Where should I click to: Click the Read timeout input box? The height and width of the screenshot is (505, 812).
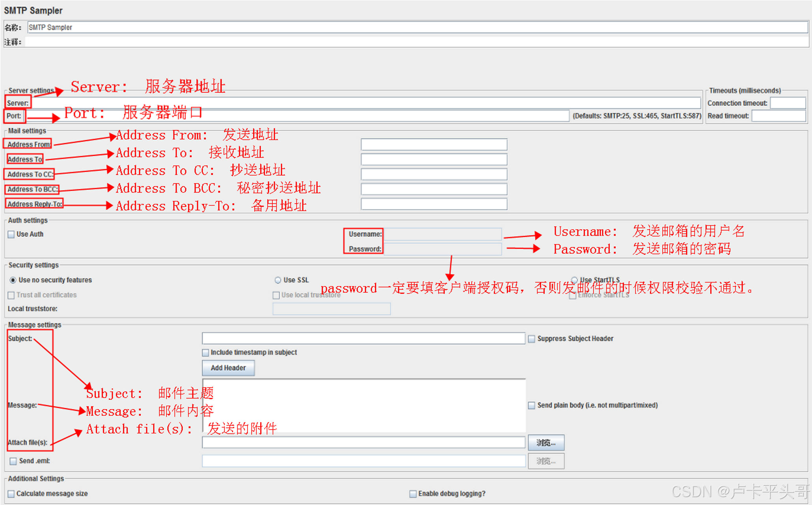tap(778, 116)
